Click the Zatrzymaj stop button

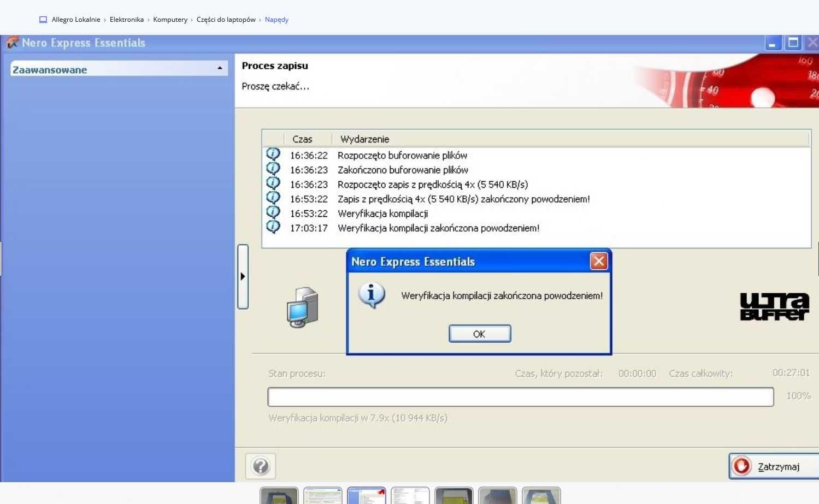(x=774, y=466)
